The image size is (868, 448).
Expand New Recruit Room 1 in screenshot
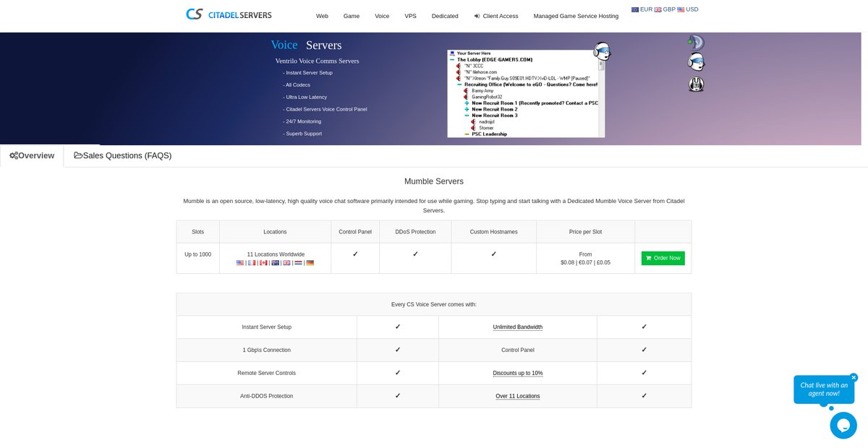467,103
